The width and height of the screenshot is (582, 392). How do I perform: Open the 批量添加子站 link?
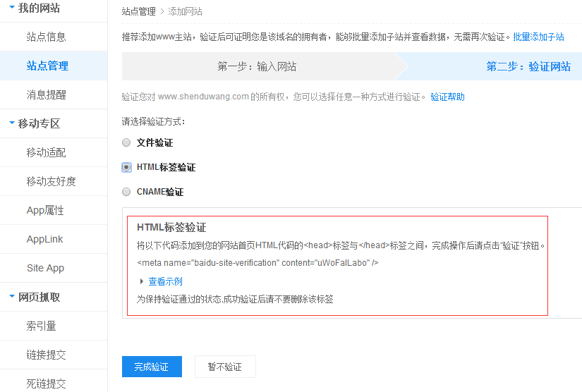[538, 37]
